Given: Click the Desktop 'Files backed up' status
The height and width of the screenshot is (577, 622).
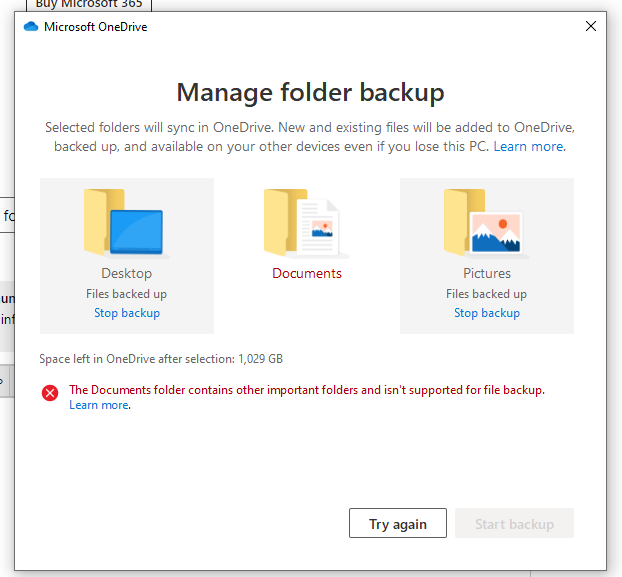Looking at the screenshot, I should click(127, 294).
